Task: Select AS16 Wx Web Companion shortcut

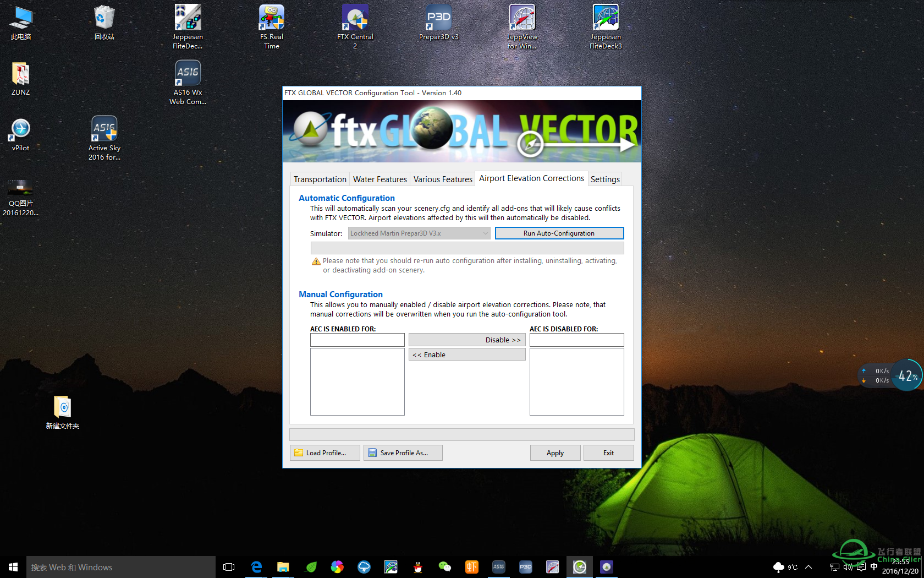Action: [188, 83]
